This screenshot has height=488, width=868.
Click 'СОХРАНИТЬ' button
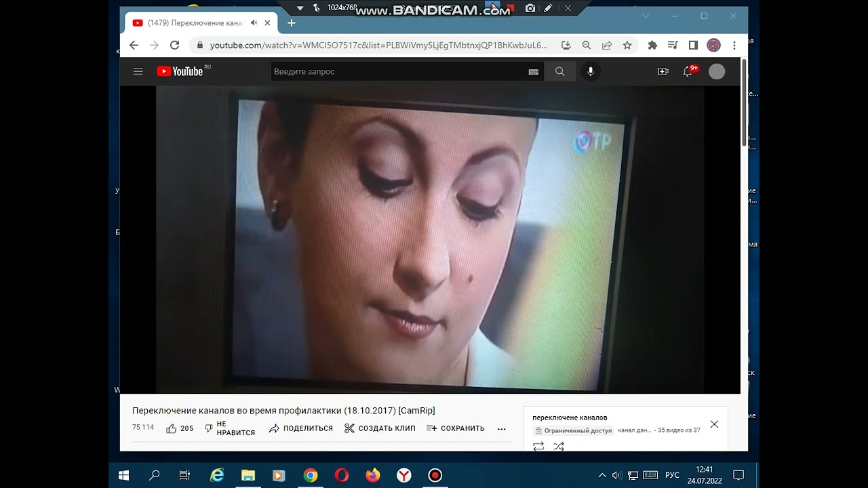[x=455, y=428]
